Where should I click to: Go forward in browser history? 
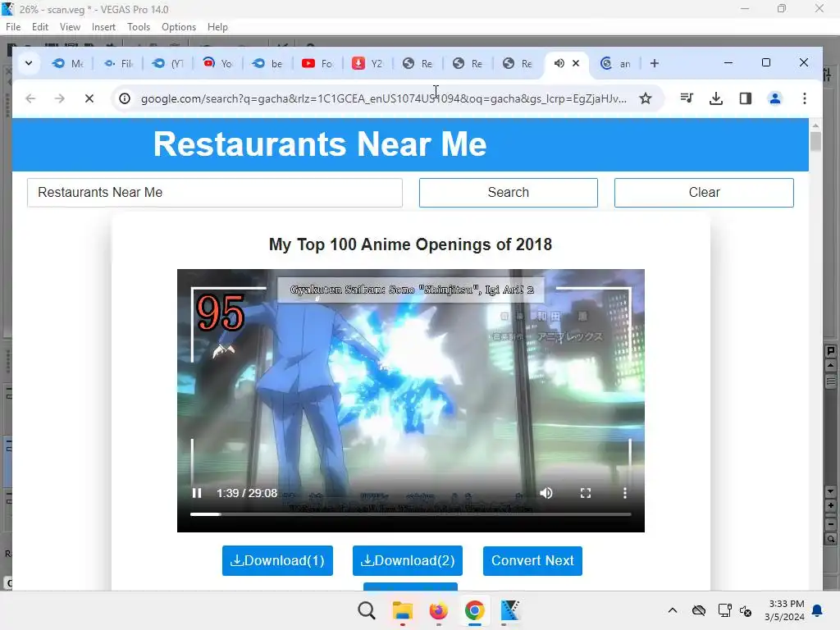[x=59, y=98]
